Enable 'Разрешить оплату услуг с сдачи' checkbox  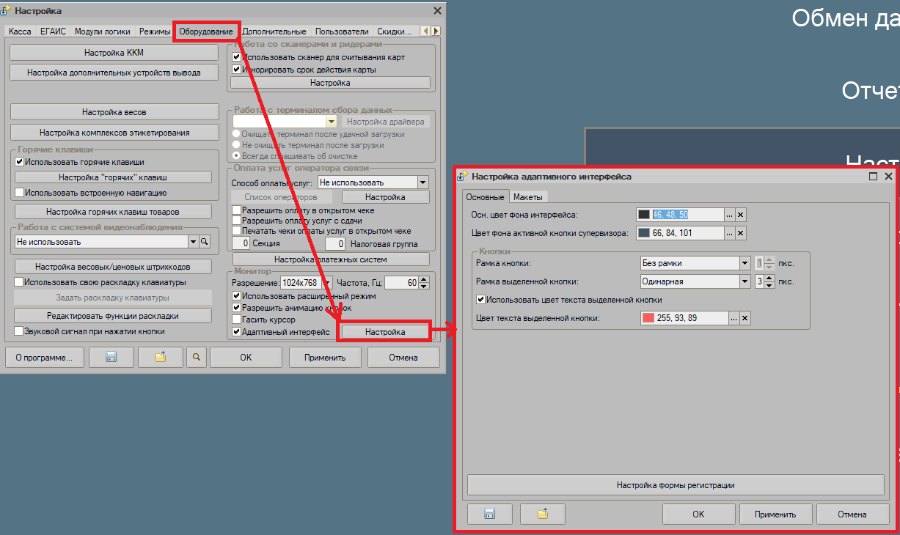[x=236, y=220]
